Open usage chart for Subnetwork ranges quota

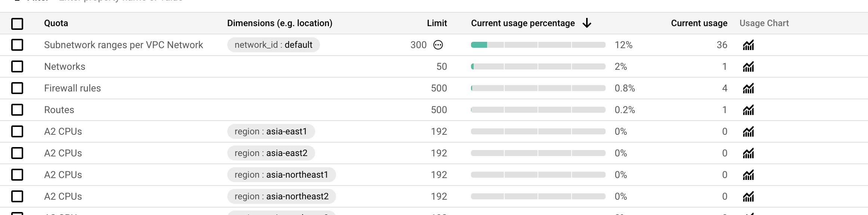pos(748,45)
